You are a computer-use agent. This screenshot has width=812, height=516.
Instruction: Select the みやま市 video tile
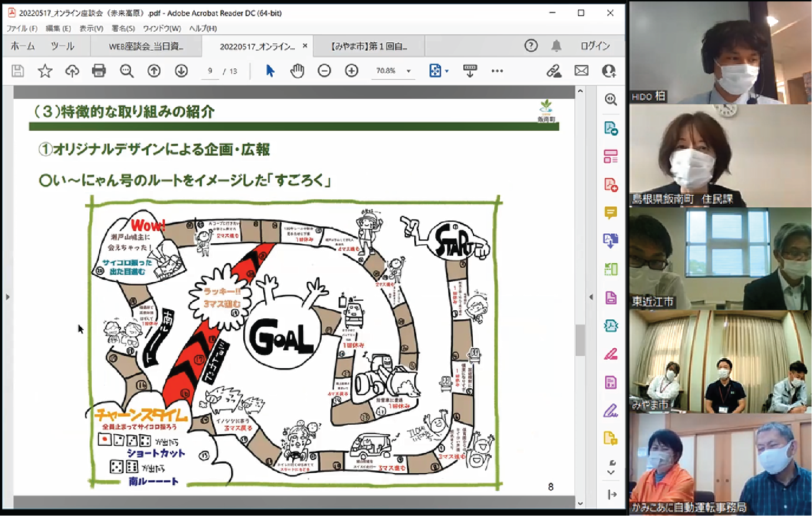(x=720, y=361)
